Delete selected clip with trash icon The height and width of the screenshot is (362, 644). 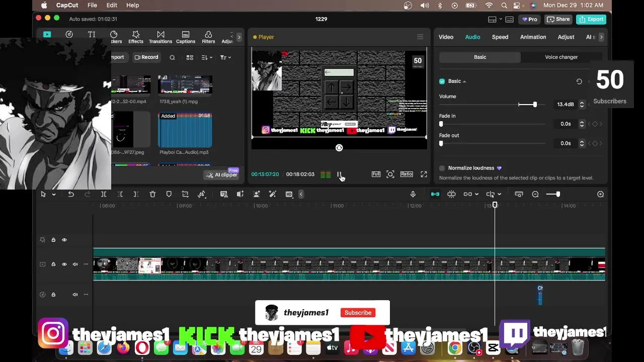tap(152, 194)
